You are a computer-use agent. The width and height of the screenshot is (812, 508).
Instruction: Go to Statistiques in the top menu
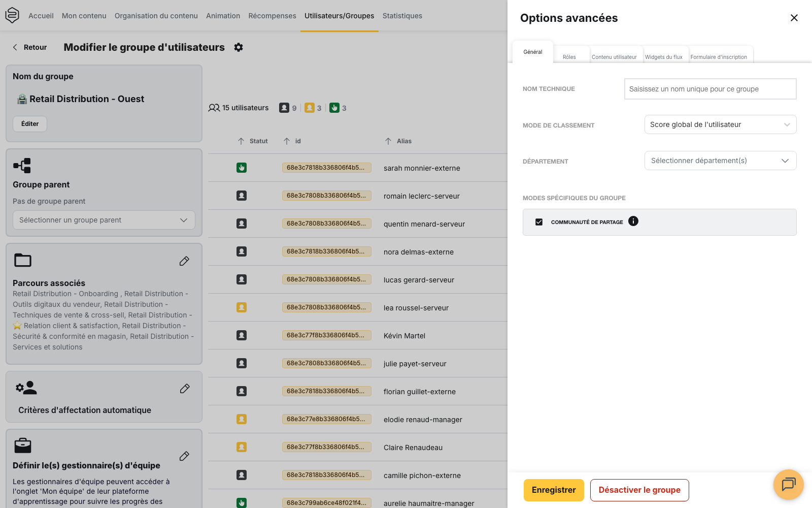pyautogui.click(x=402, y=16)
